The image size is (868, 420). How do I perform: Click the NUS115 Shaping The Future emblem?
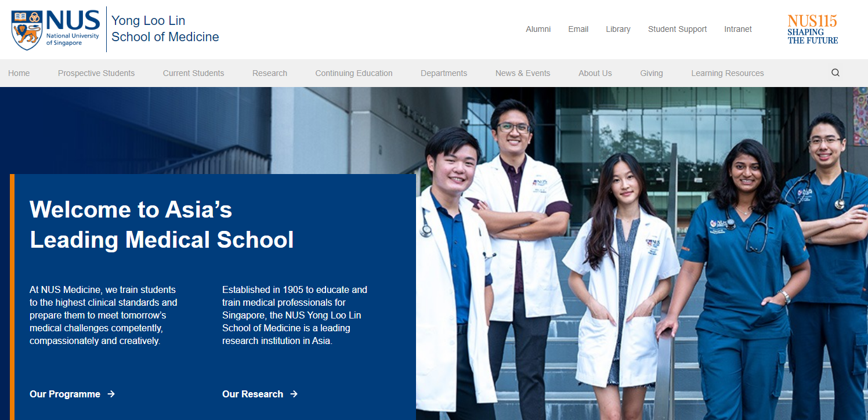click(812, 28)
